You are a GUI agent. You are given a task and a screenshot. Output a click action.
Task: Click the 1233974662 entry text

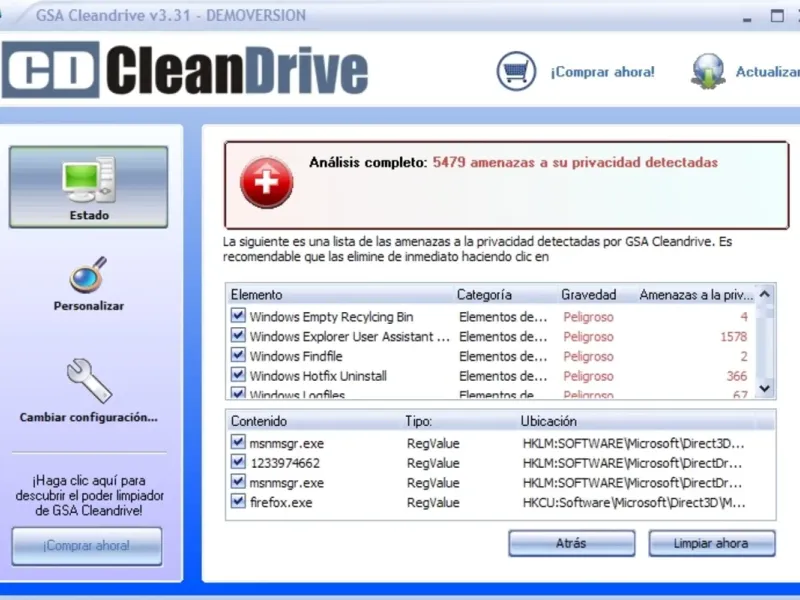click(x=285, y=463)
